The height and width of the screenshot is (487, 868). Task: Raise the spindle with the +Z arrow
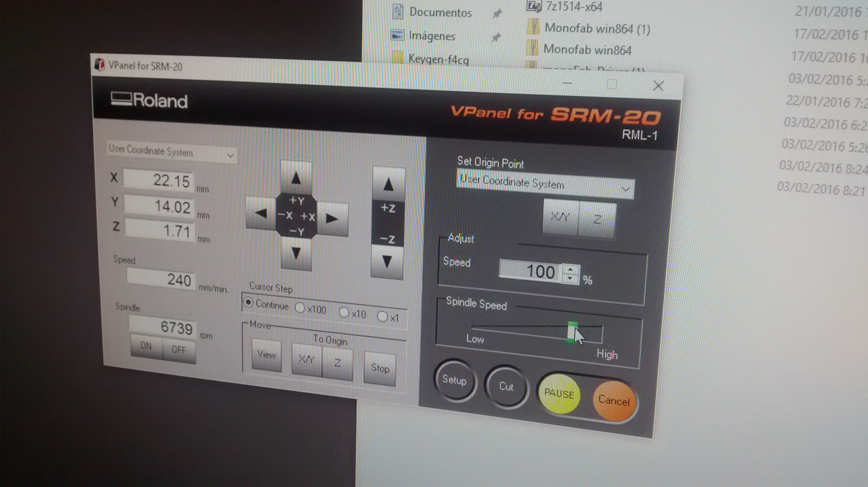point(388,184)
